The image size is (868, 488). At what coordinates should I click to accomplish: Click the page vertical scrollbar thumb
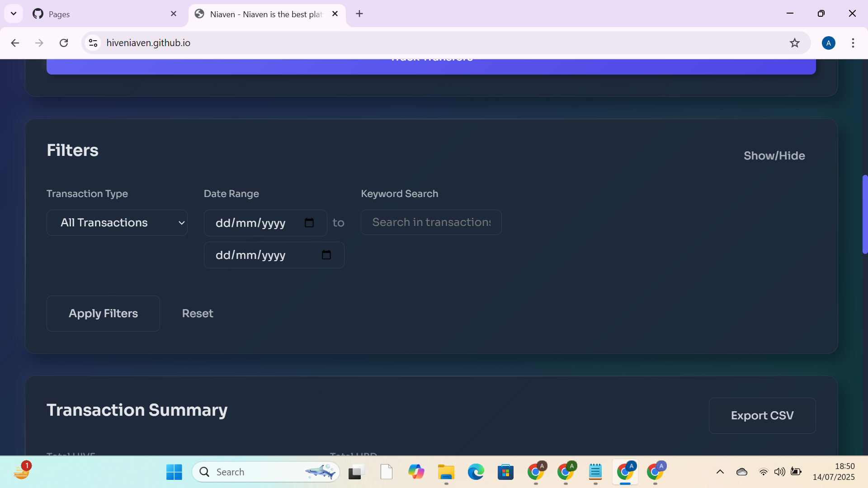[x=865, y=214]
